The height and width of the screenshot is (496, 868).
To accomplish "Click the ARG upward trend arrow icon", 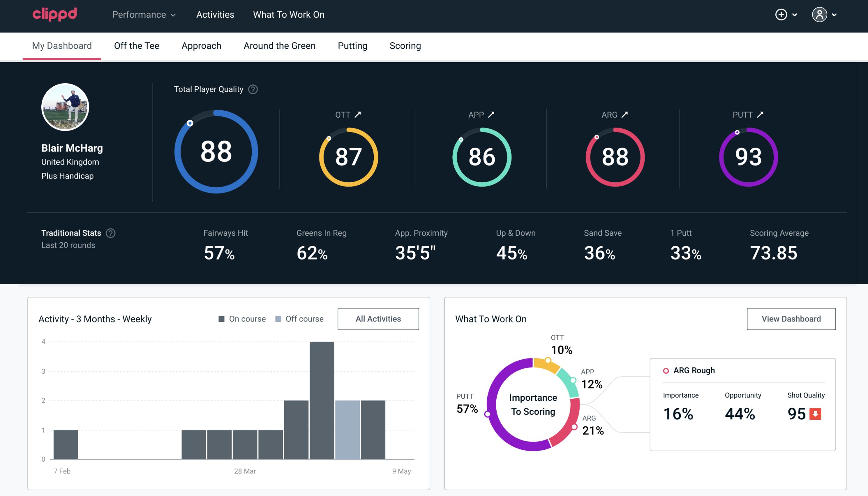I will coord(627,115).
